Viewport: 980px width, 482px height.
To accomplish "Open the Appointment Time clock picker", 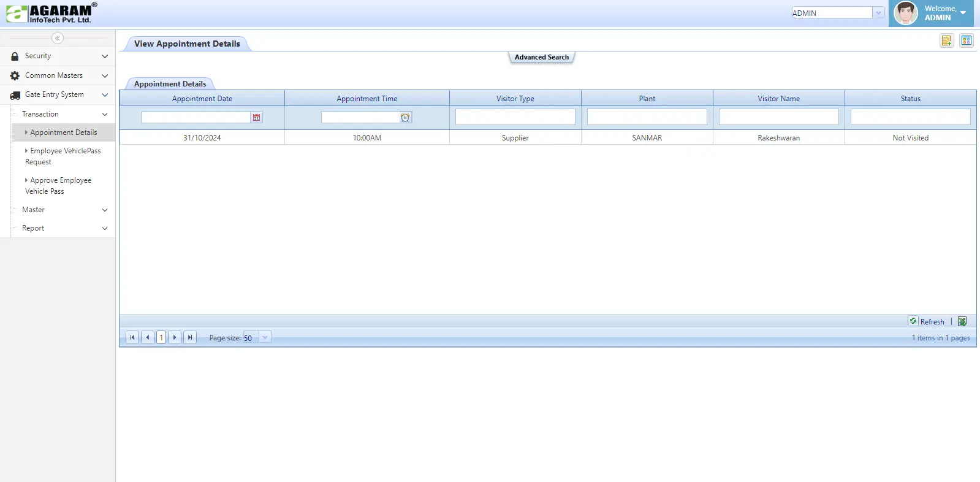I will pyautogui.click(x=405, y=117).
